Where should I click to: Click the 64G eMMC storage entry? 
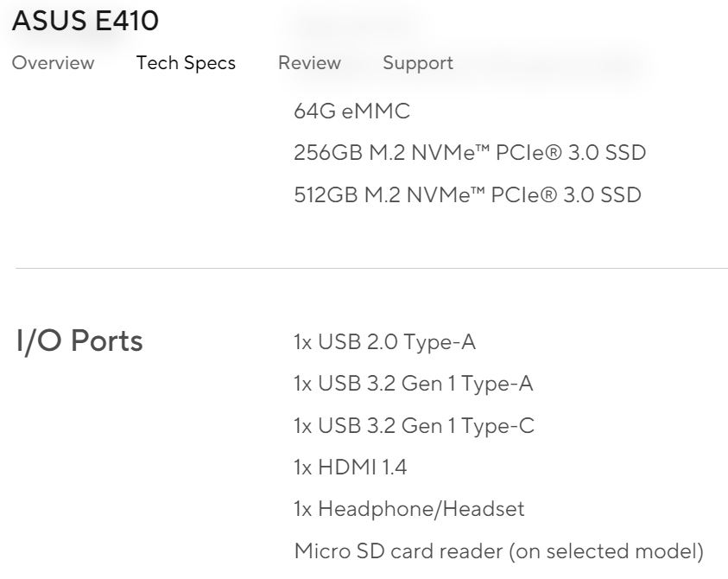(x=352, y=111)
